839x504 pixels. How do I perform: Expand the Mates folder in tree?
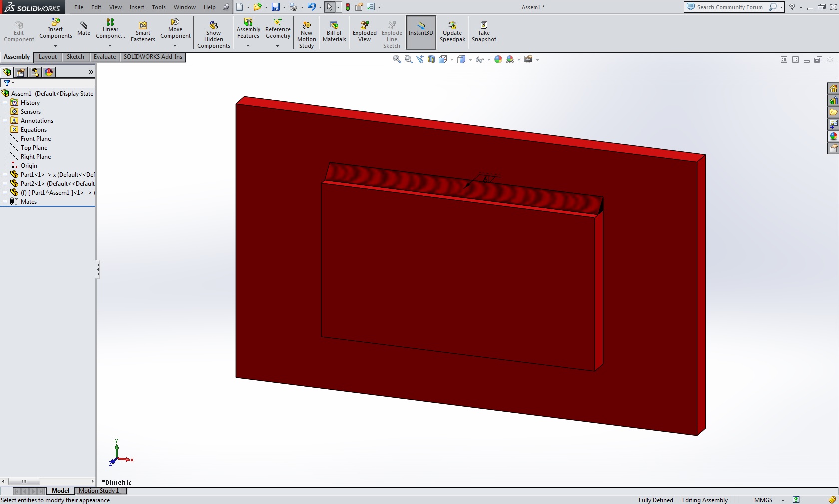[5, 202]
